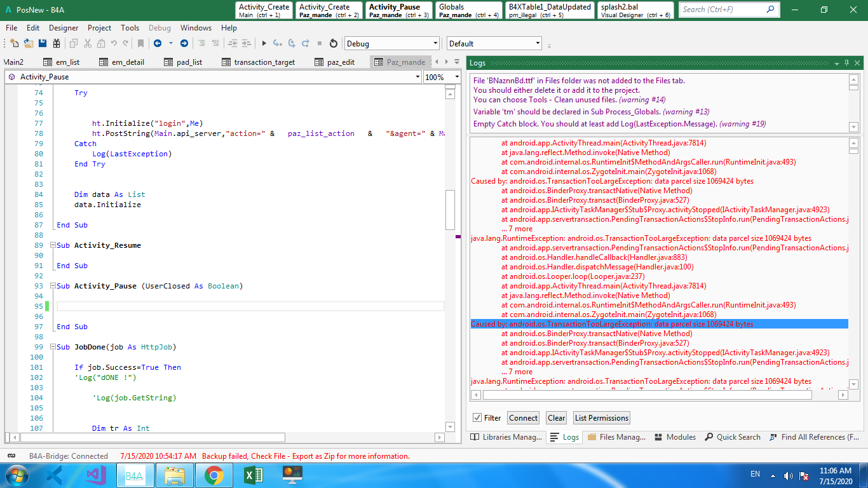
Task: Click the Navigate Backward blue arrow
Action: click(156, 43)
